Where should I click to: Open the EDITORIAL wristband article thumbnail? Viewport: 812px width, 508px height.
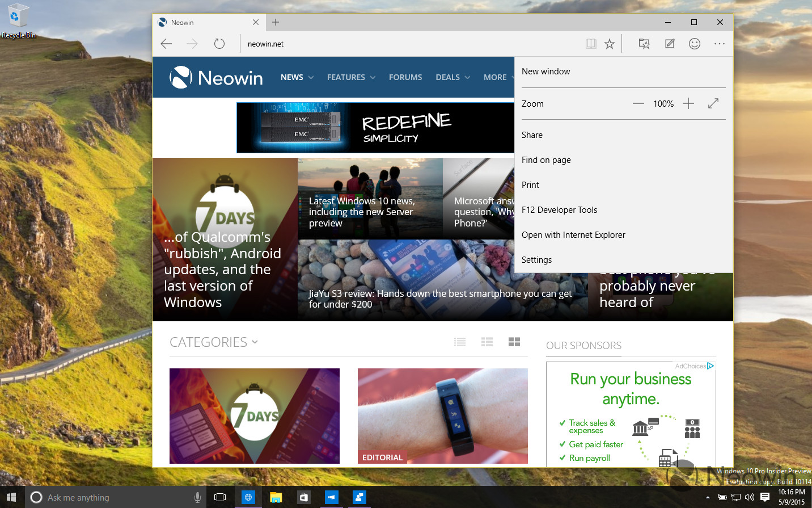443,416
